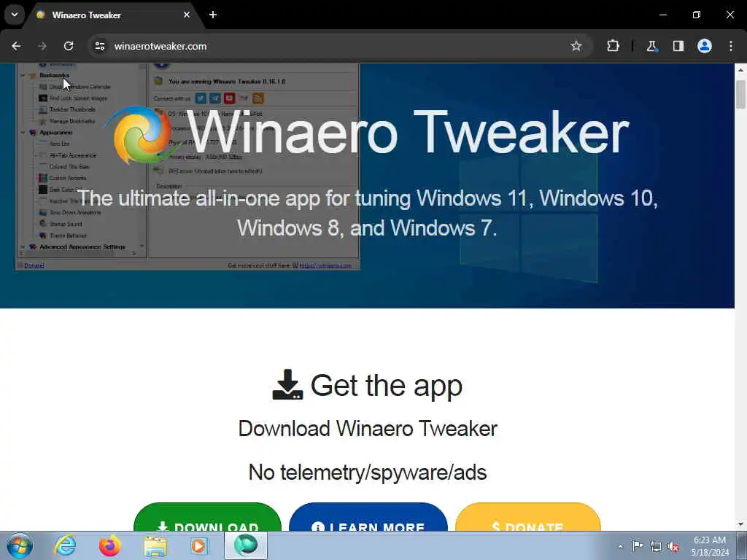The height and width of the screenshot is (560, 747).
Task: Toggle the browser side panel
Action: pos(678,46)
